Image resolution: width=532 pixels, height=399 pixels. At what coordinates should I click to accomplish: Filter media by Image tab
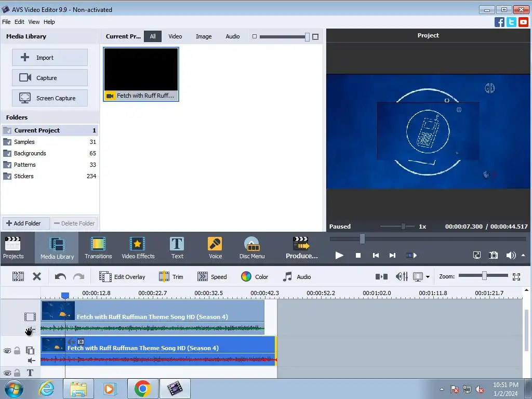coord(204,36)
